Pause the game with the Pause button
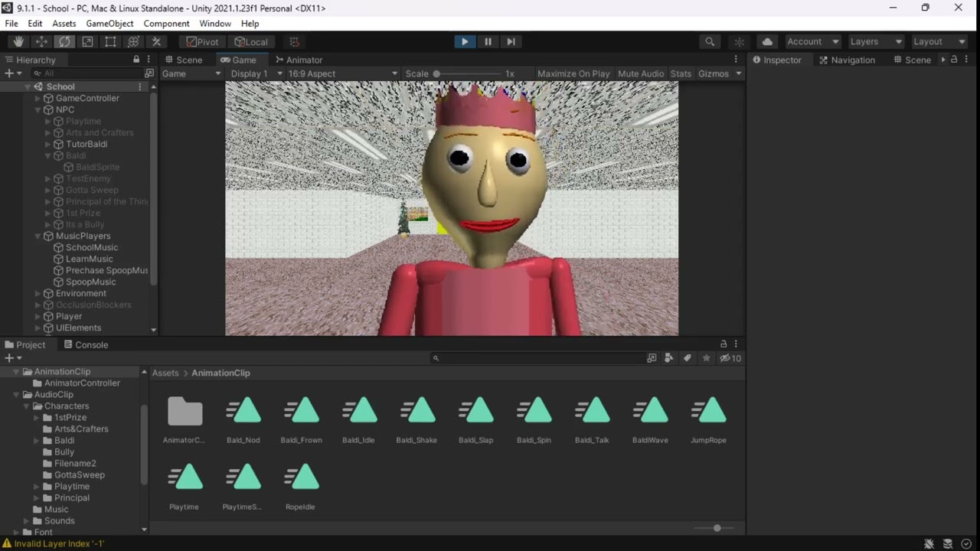The height and width of the screenshot is (551, 980). pos(488,42)
